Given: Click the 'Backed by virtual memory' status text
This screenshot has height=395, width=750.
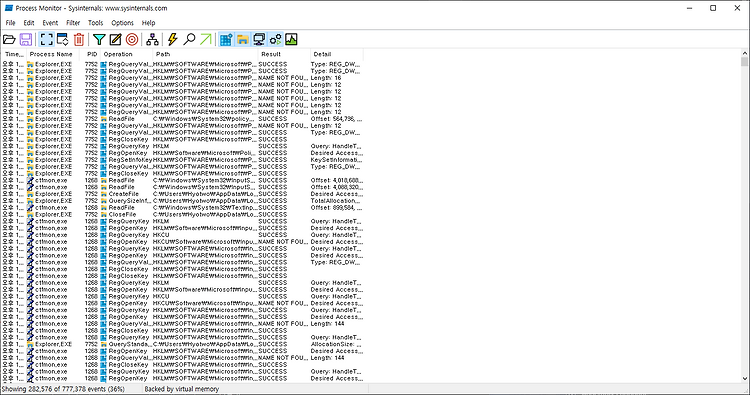Looking at the screenshot, I should point(182,389).
